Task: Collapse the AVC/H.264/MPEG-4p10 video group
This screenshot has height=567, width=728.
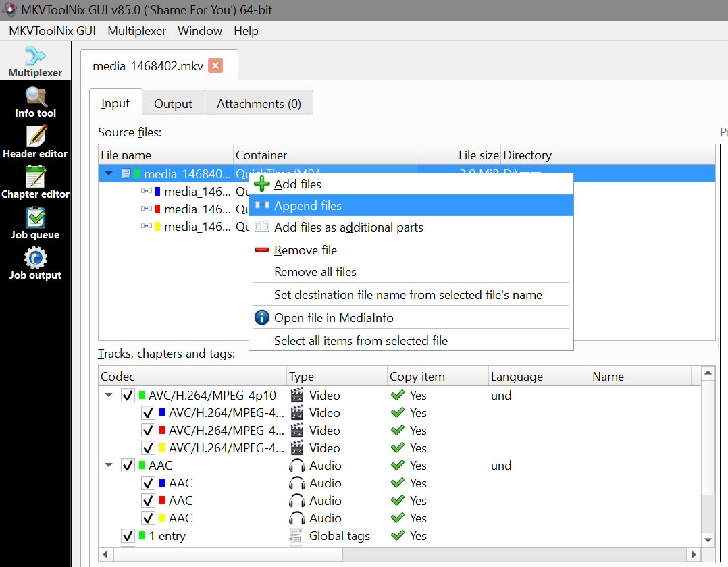Action: [x=109, y=395]
